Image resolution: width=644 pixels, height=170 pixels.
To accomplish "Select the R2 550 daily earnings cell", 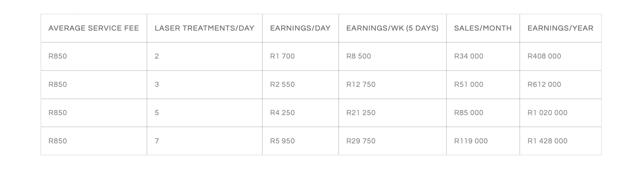I will click(282, 85).
